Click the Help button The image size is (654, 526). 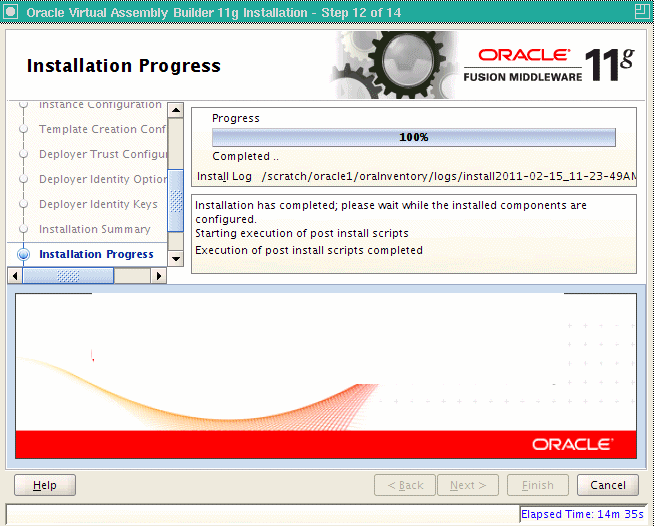click(x=45, y=485)
